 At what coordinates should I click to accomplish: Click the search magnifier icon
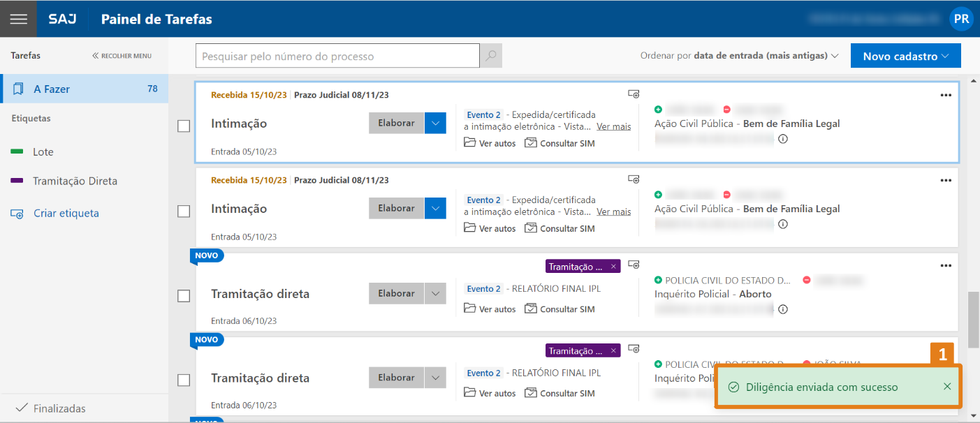pyautogui.click(x=490, y=56)
